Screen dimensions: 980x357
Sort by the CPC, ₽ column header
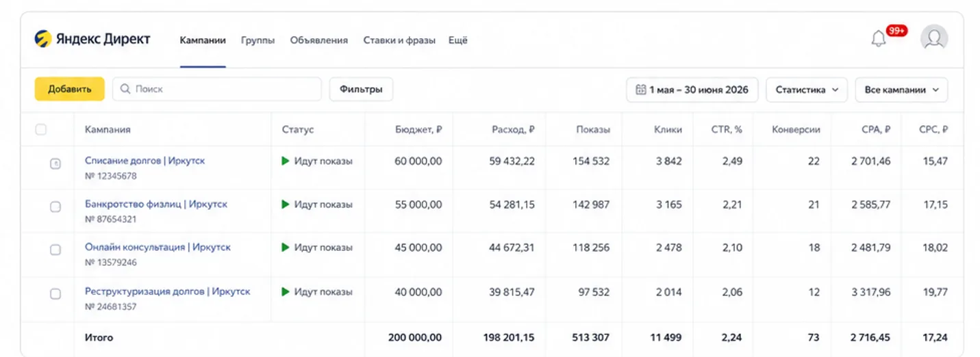(x=933, y=129)
